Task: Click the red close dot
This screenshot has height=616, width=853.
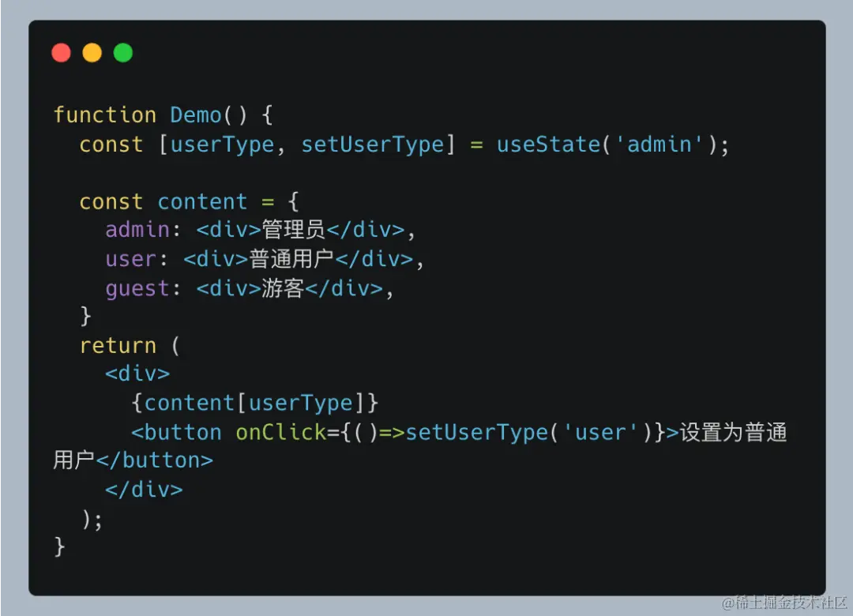Action: 61,53
